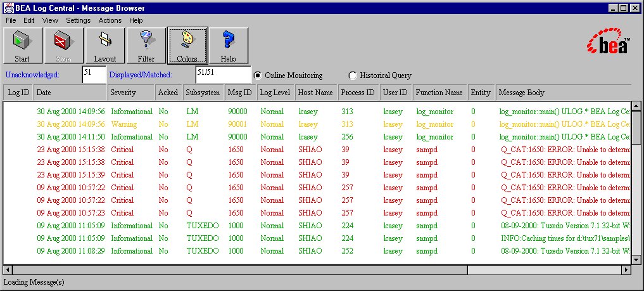Click the Stop toolbar icon

click(x=64, y=46)
